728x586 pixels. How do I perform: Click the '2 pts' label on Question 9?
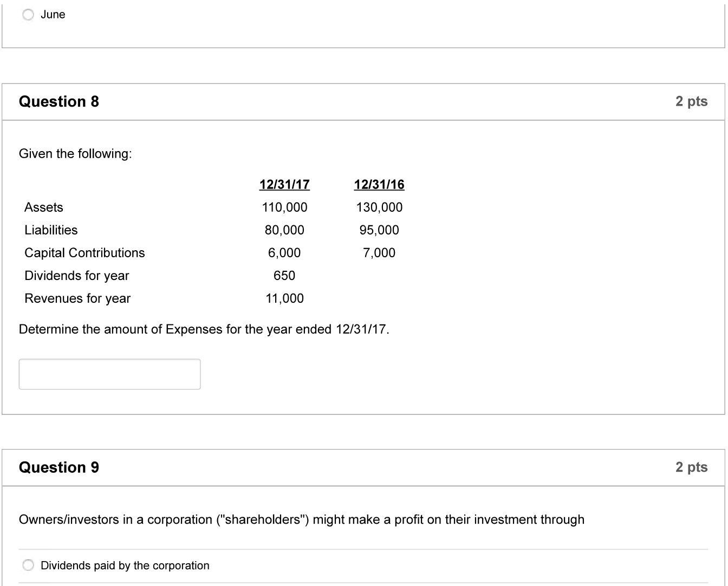pos(691,468)
